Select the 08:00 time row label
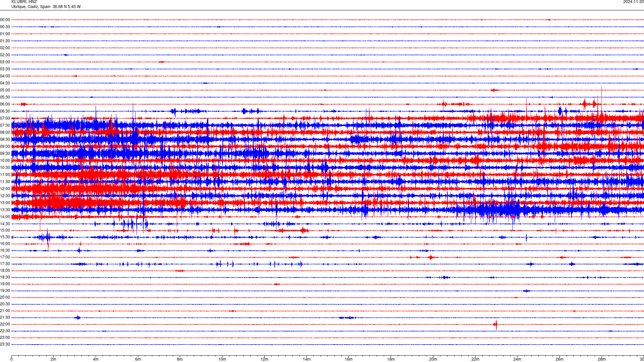This screenshot has height=362, width=644. point(5,132)
